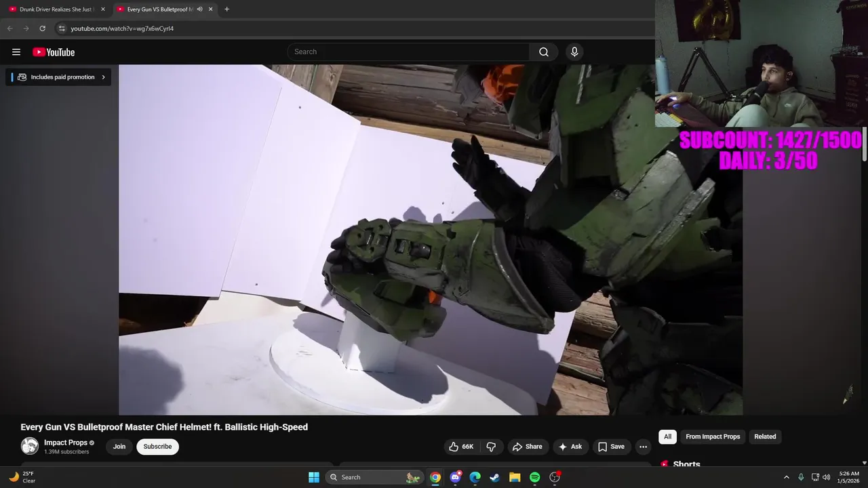The width and height of the screenshot is (868, 488).
Task: Click the page vertical scrollbar
Action: point(865,144)
